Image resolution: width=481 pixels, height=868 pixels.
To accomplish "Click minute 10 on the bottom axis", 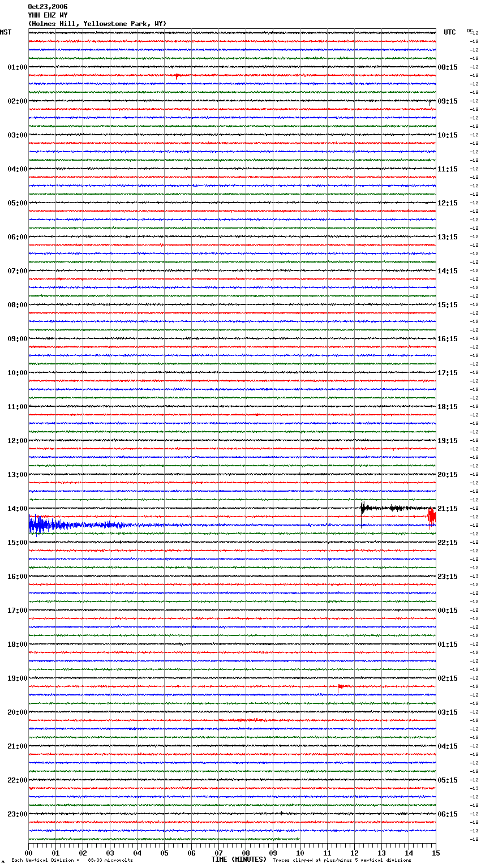I will (300, 853).
